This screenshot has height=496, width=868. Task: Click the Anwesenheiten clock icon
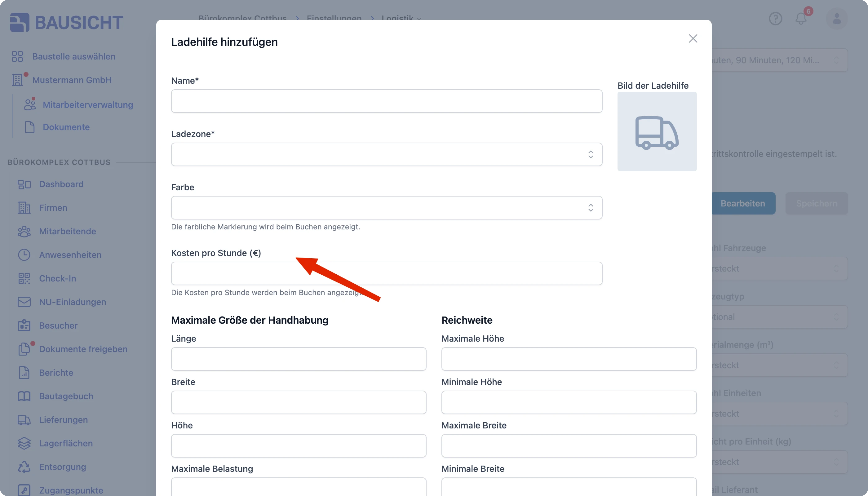coord(24,255)
